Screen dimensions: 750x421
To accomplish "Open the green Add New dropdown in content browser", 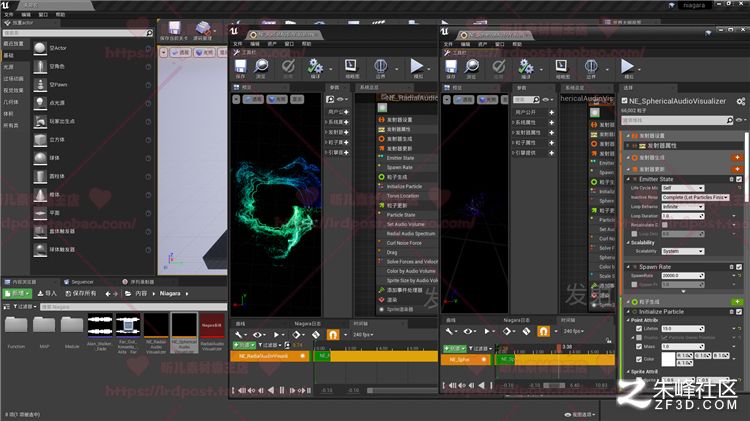I will [x=17, y=293].
